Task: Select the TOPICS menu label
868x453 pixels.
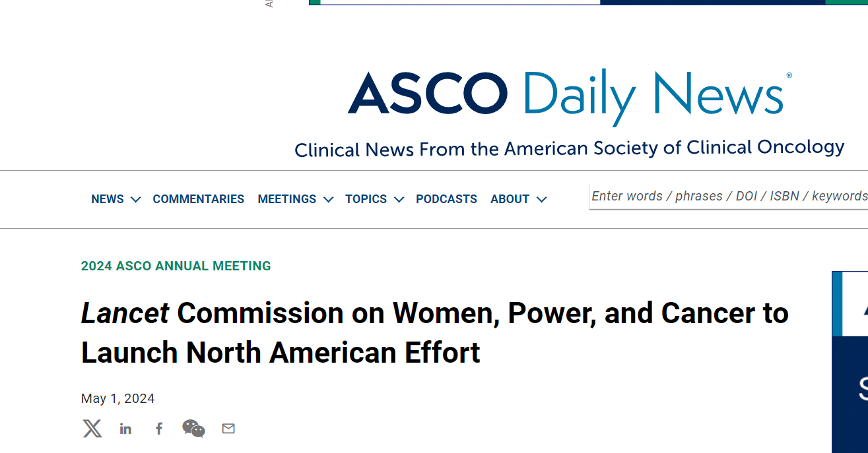Action: [366, 199]
